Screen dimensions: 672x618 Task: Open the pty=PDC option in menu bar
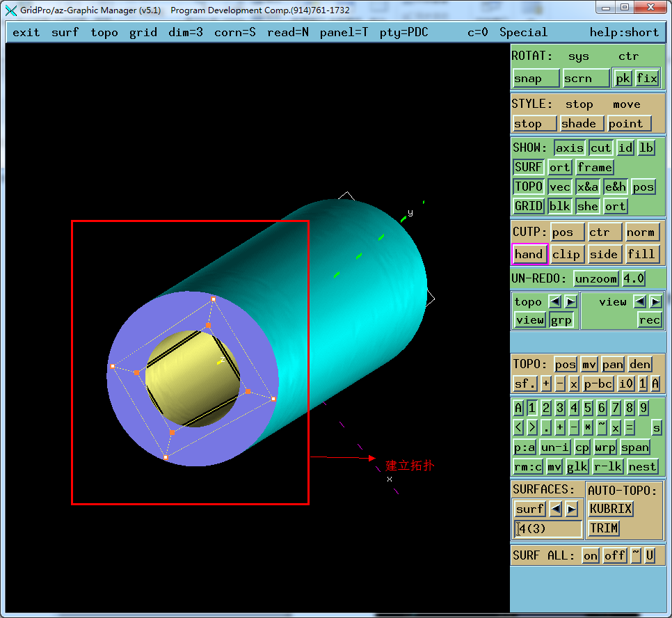(403, 32)
